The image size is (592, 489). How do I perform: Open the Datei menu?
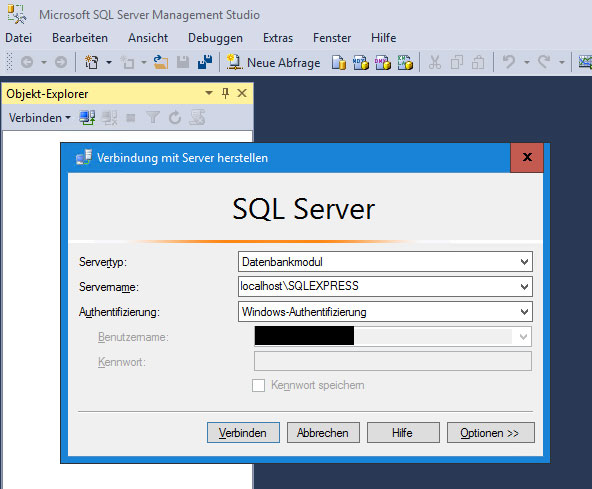tap(18, 38)
